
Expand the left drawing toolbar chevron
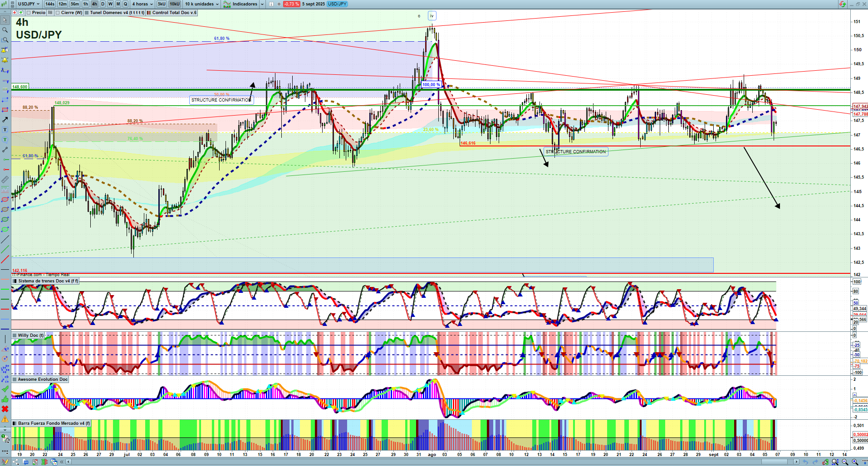point(5,429)
